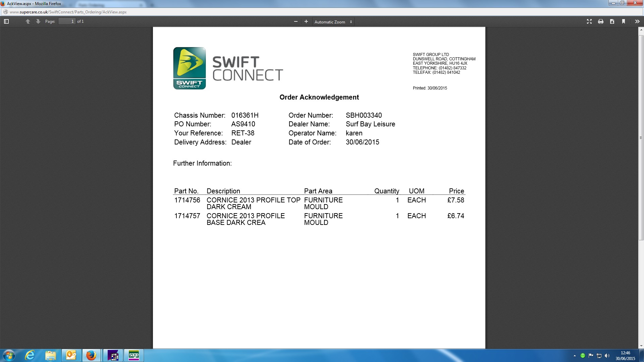Download the PDF document
Viewport: 644px width, 362px height.
[x=612, y=21]
